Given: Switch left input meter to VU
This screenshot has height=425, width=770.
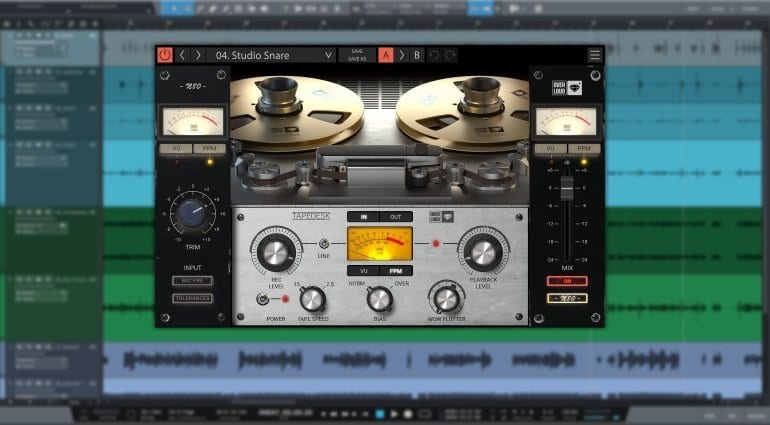Looking at the screenshot, I should pyautogui.click(x=176, y=148).
